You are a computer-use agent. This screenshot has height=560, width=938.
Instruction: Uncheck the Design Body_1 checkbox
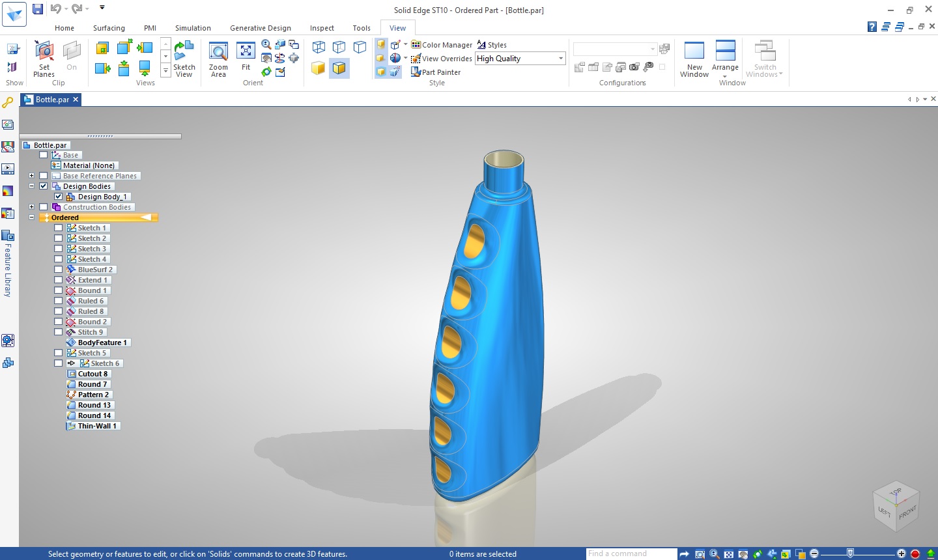[59, 197]
